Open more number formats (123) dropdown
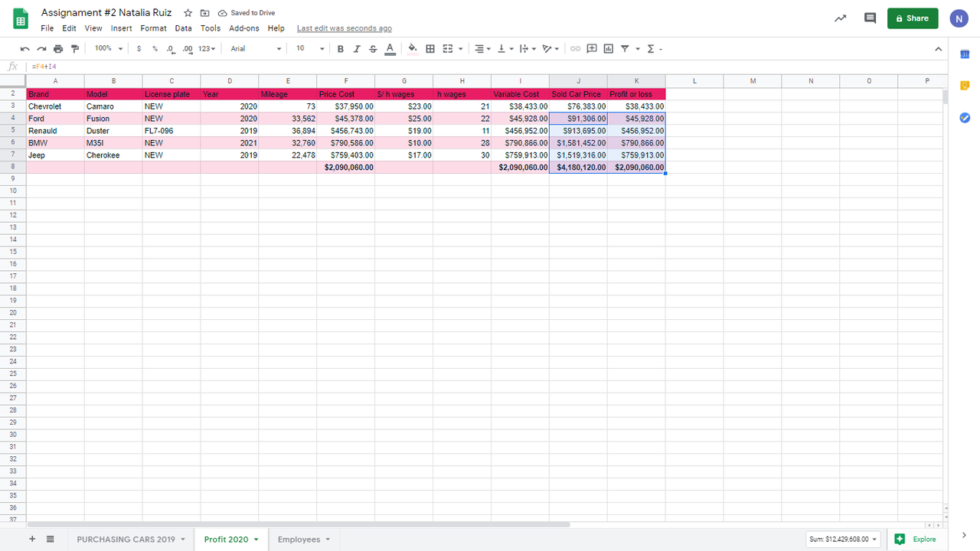The width and height of the screenshot is (980, 551). (206, 48)
